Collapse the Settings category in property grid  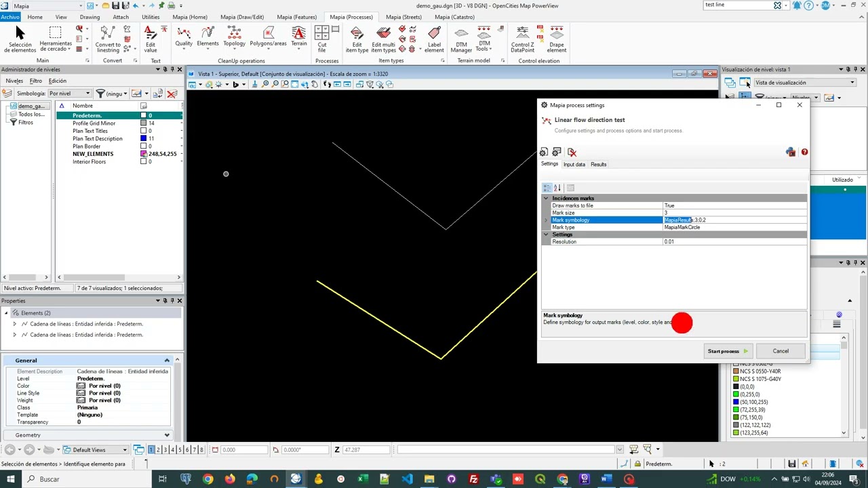point(546,235)
